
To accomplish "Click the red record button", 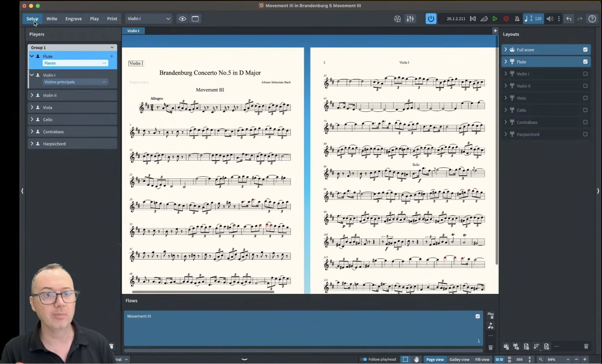I will pos(506,19).
